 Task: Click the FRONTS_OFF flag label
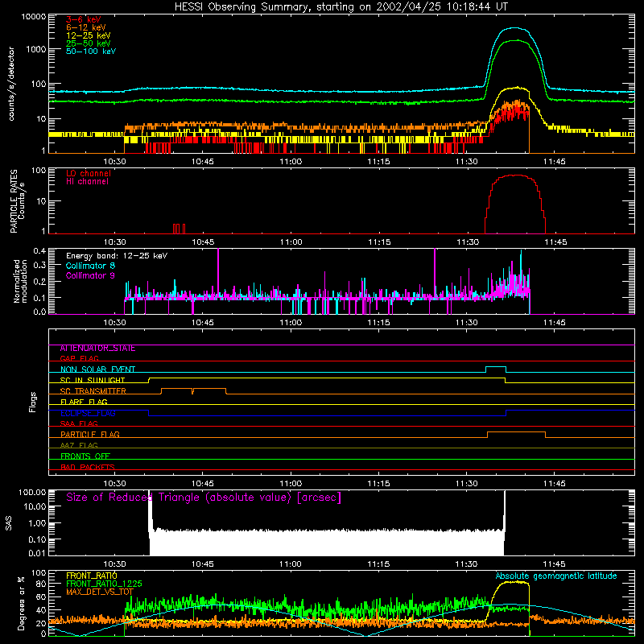85,456
